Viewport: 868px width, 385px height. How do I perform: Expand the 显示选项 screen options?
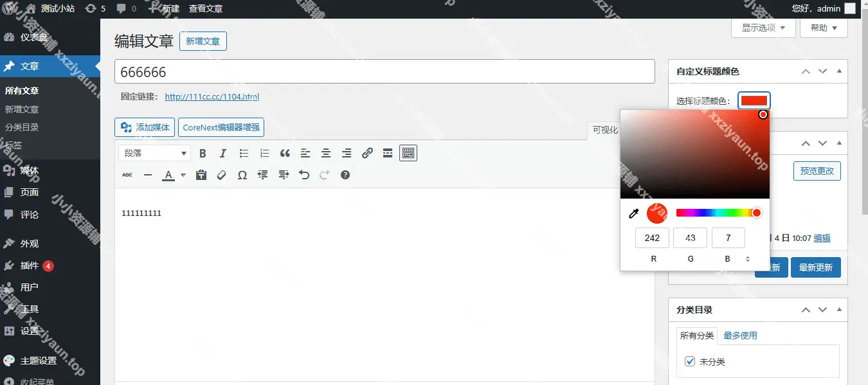click(763, 28)
